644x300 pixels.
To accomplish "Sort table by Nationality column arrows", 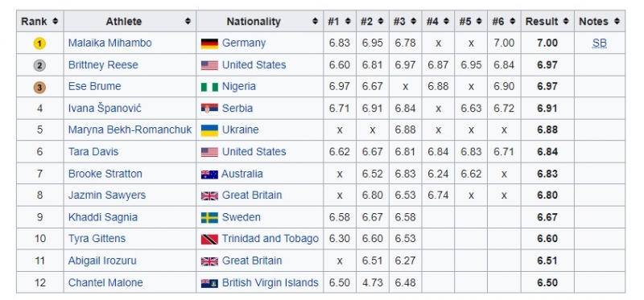I will (x=315, y=22).
